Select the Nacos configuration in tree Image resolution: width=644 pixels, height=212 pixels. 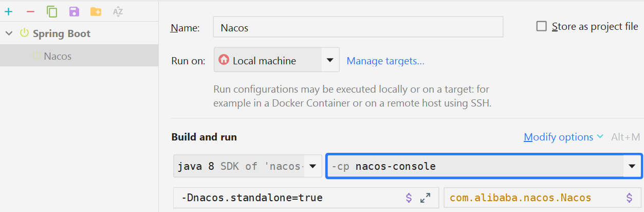point(58,56)
